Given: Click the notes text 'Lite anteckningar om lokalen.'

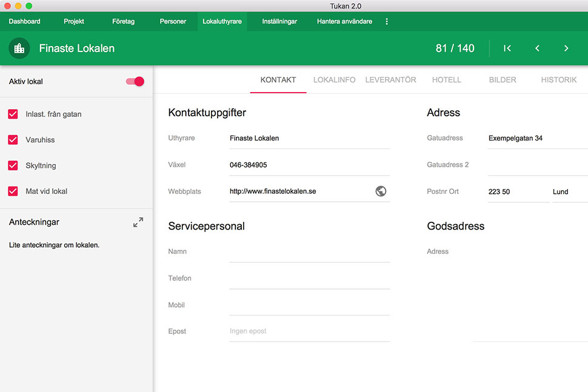Looking at the screenshot, I should coord(55,245).
